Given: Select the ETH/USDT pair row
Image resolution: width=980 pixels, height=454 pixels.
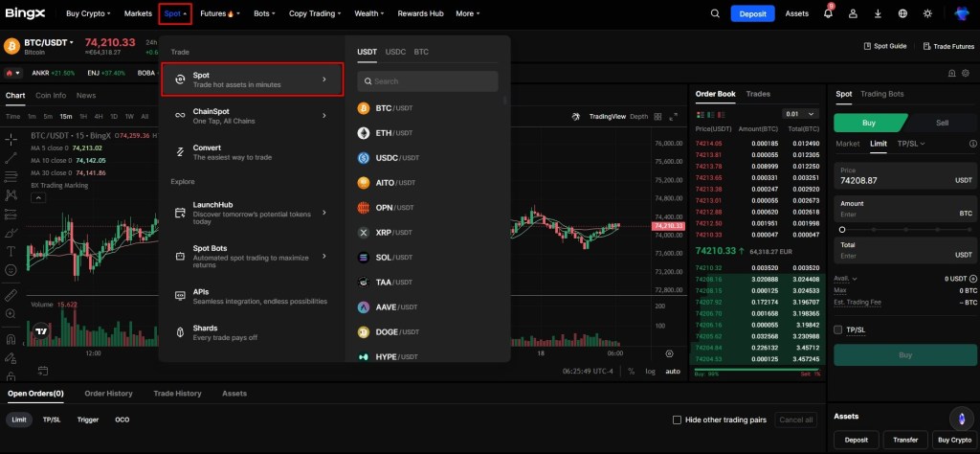Looking at the screenshot, I should (x=428, y=133).
